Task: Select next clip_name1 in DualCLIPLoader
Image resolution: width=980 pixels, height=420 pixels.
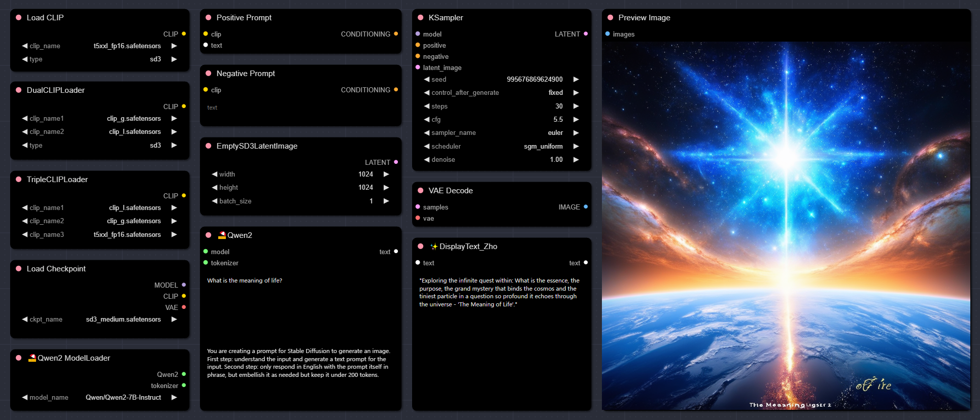Action: pyautogui.click(x=174, y=118)
